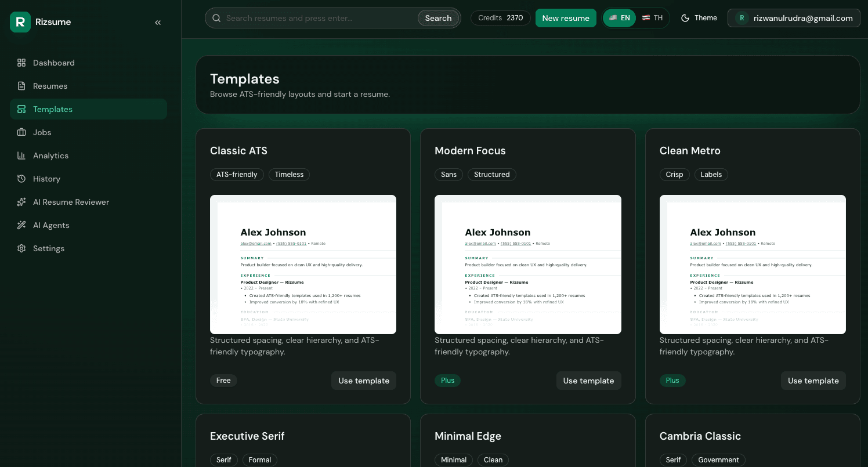Click the Templates page heading
The image size is (868, 467).
(x=244, y=79)
